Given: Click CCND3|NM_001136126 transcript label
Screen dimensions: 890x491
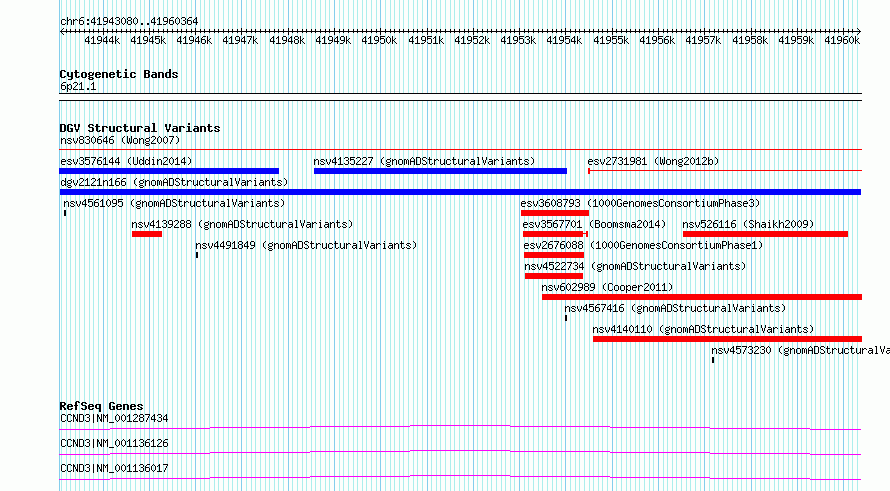Looking at the screenshot, I should point(114,443).
